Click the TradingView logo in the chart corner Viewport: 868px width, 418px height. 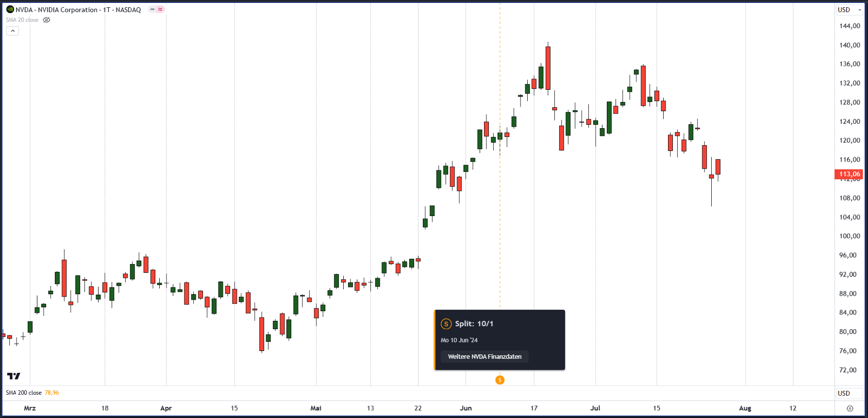coord(14,376)
